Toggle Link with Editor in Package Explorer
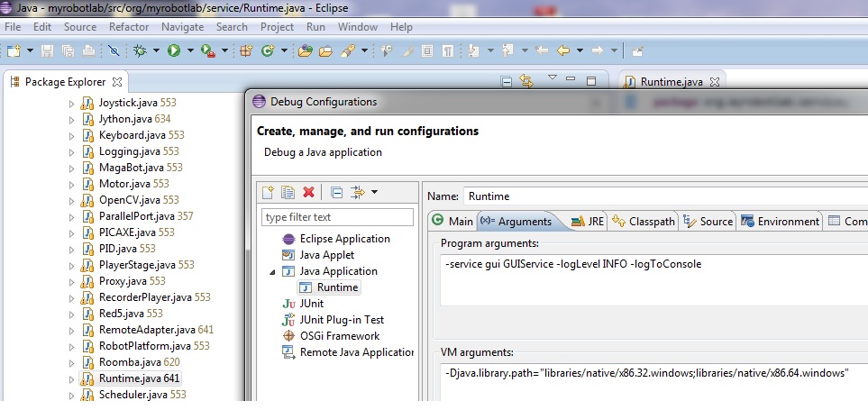The image size is (868, 410). point(525,82)
